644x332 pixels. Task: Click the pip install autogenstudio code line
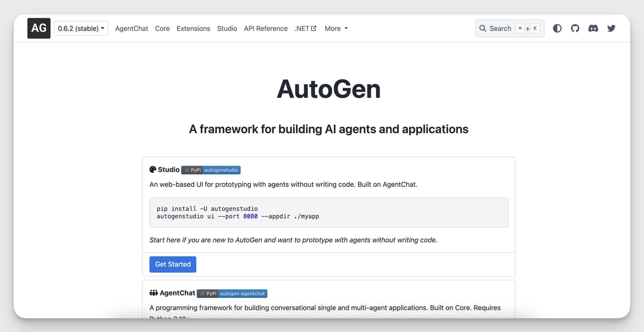point(207,209)
